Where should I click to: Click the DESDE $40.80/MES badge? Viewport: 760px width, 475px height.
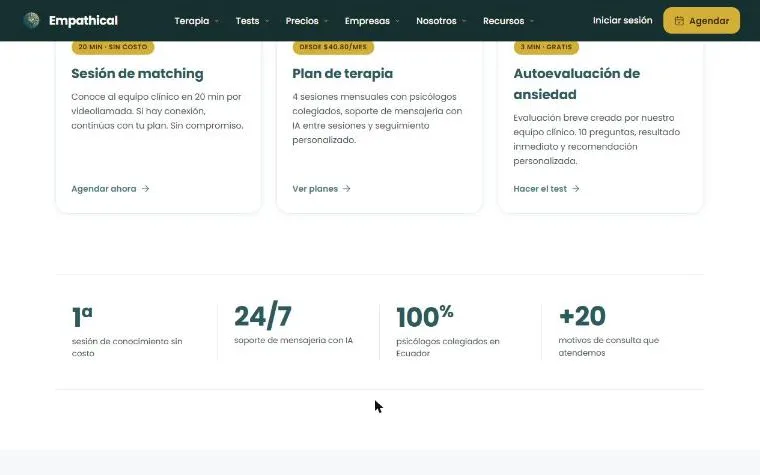coord(333,47)
